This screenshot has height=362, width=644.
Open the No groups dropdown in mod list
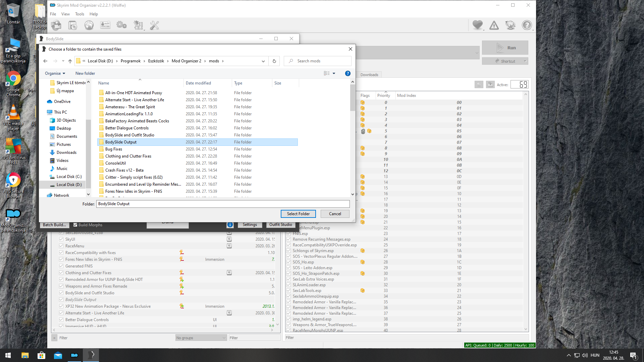click(x=201, y=338)
